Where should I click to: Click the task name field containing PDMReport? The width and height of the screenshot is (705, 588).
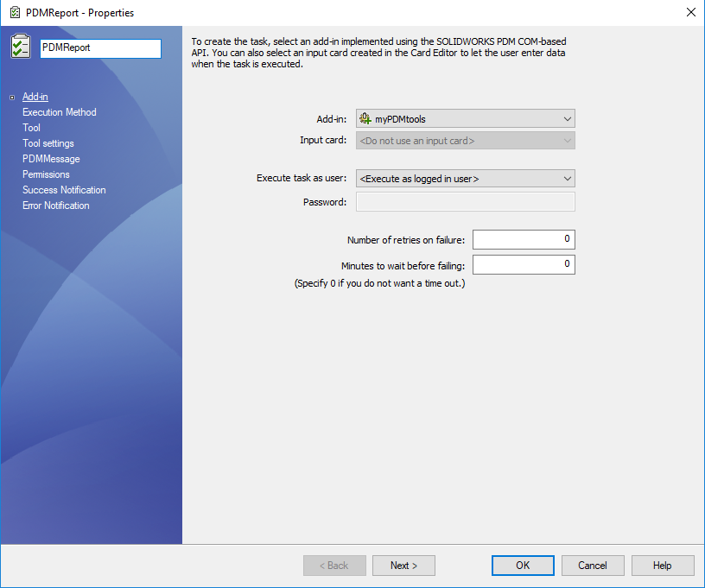pos(100,48)
